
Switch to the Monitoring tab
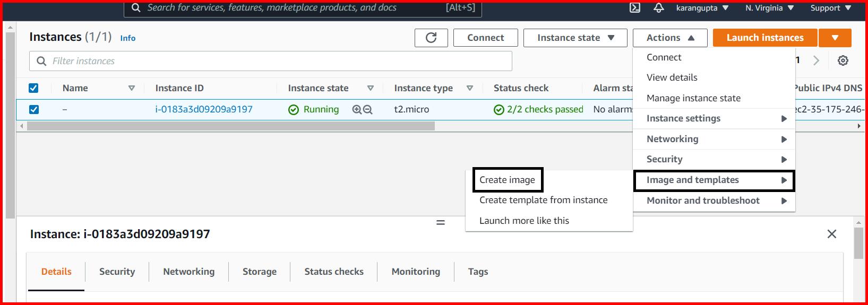[x=416, y=272]
